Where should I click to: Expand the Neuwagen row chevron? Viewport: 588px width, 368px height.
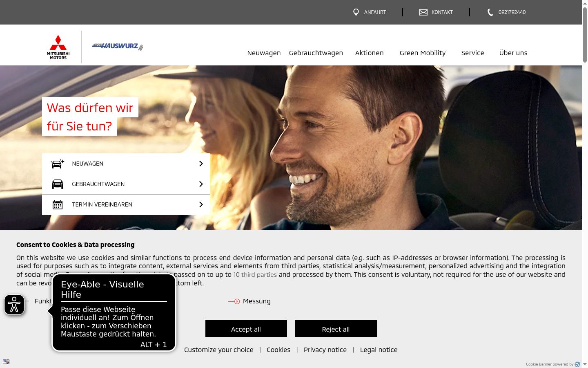pos(201,164)
